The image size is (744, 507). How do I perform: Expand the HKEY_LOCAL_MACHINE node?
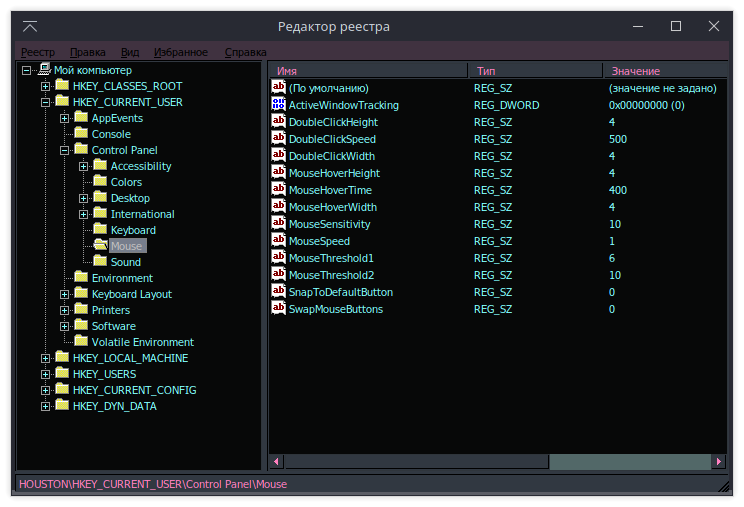(x=46, y=359)
